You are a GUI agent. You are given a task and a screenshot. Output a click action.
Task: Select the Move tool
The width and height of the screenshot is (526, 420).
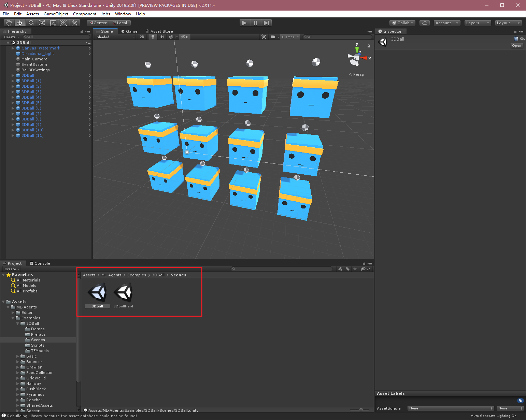point(20,23)
